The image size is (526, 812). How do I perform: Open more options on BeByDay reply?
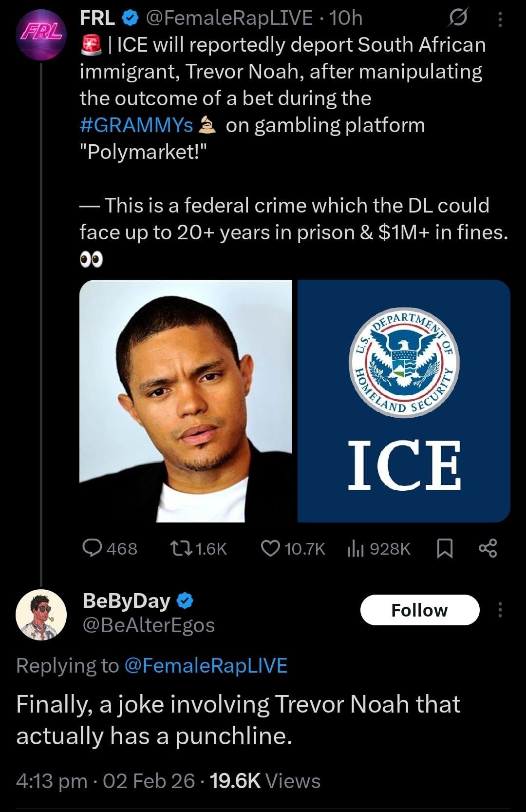(499, 610)
